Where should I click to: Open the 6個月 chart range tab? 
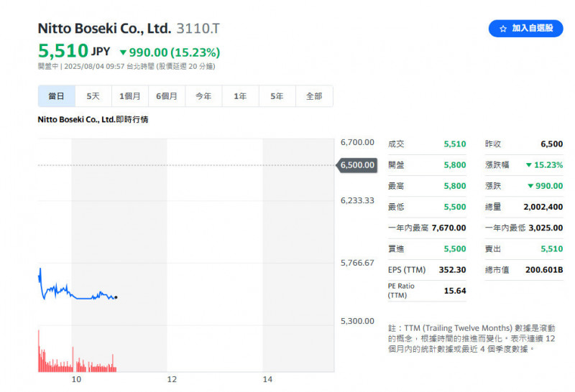coord(167,96)
